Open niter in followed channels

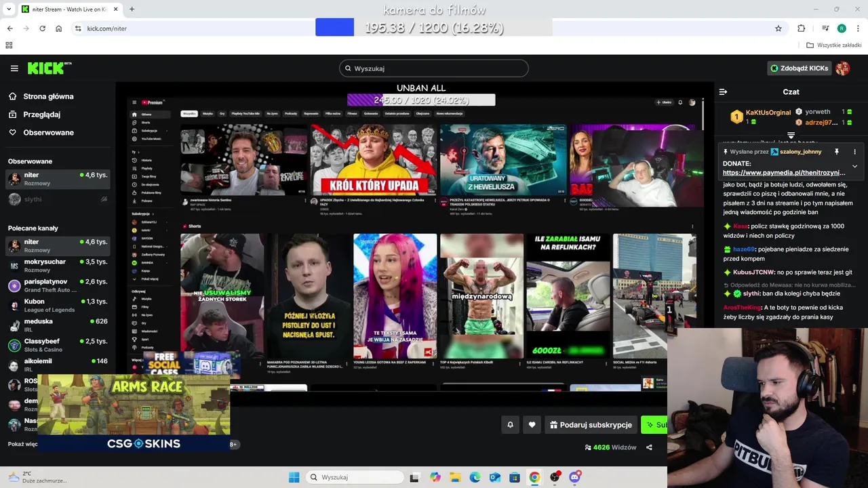58,179
